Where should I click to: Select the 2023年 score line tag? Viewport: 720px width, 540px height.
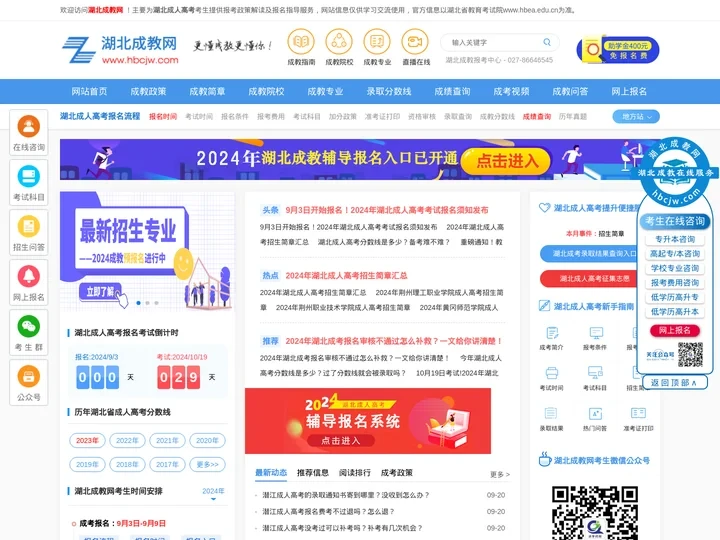click(87, 440)
